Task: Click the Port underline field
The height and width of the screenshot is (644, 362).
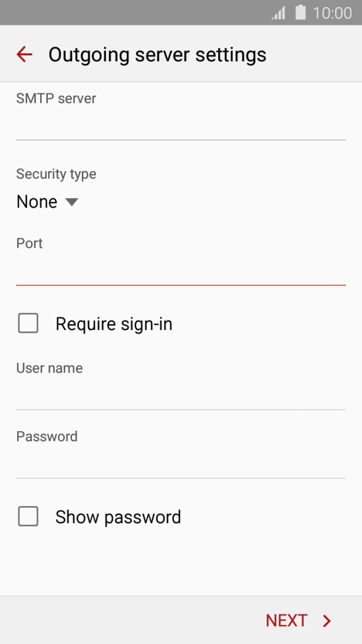Action: [x=180, y=285]
